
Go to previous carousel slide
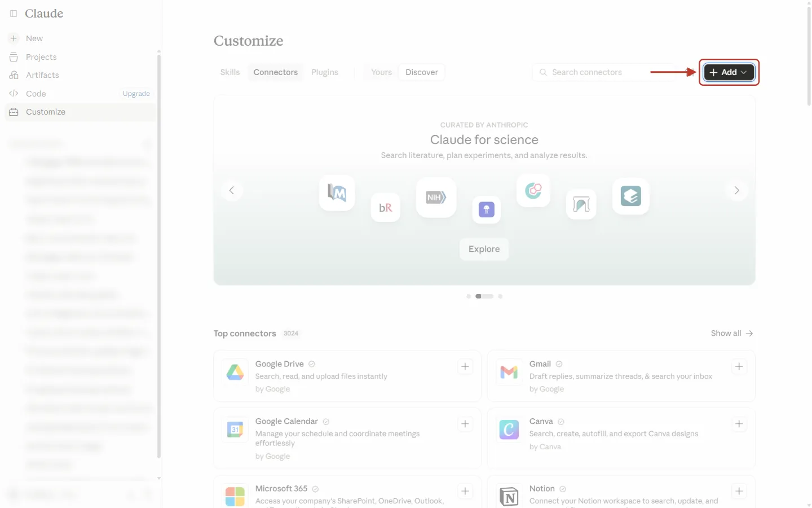(x=232, y=190)
